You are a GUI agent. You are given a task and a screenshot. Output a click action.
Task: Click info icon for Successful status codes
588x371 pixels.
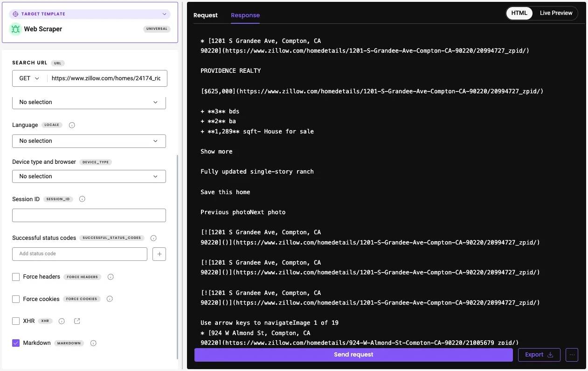[x=153, y=238]
